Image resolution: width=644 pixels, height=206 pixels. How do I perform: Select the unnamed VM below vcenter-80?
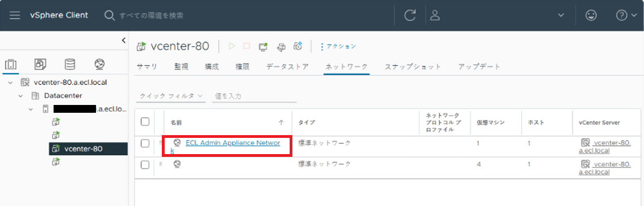coord(56,162)
